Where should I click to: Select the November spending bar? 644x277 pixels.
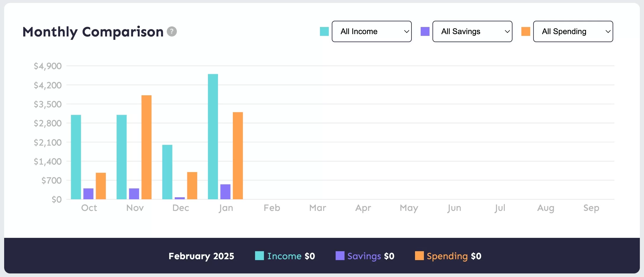click(146, 147)
